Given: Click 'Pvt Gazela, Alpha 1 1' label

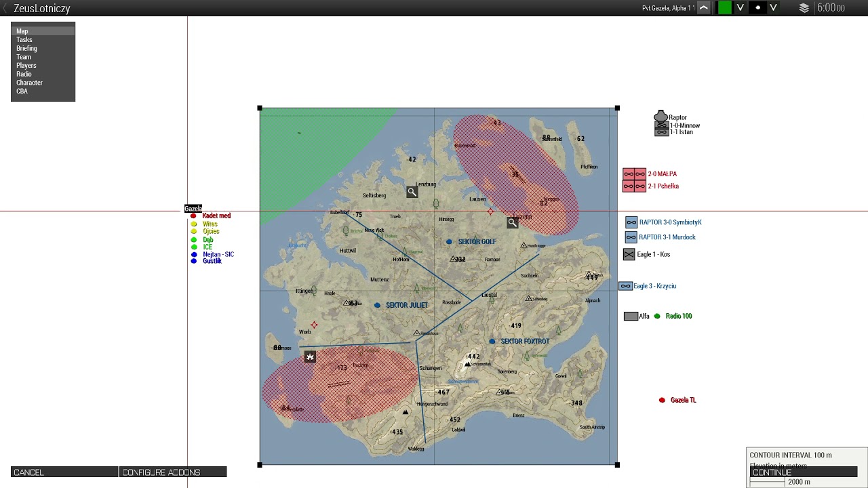Looking at the screenshot, I should (x=669, y=8).
